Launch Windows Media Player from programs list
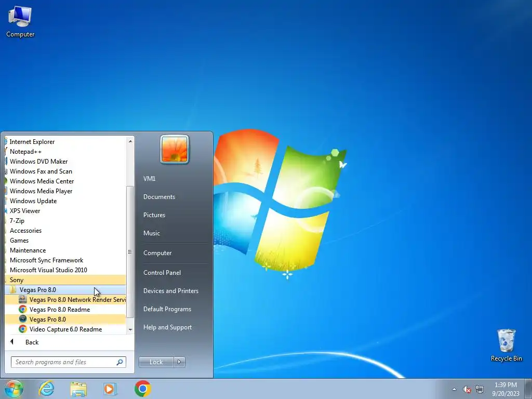 [x=65, y=191]
